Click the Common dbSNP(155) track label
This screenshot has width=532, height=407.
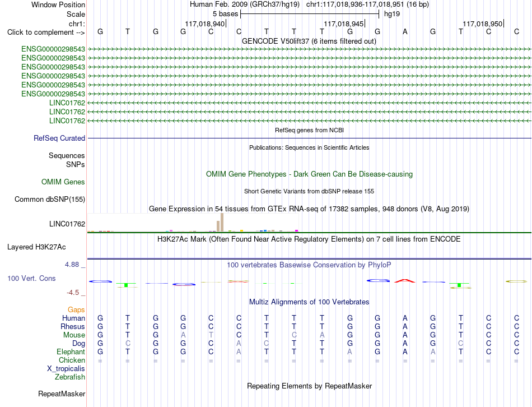(x=50, y=199)
